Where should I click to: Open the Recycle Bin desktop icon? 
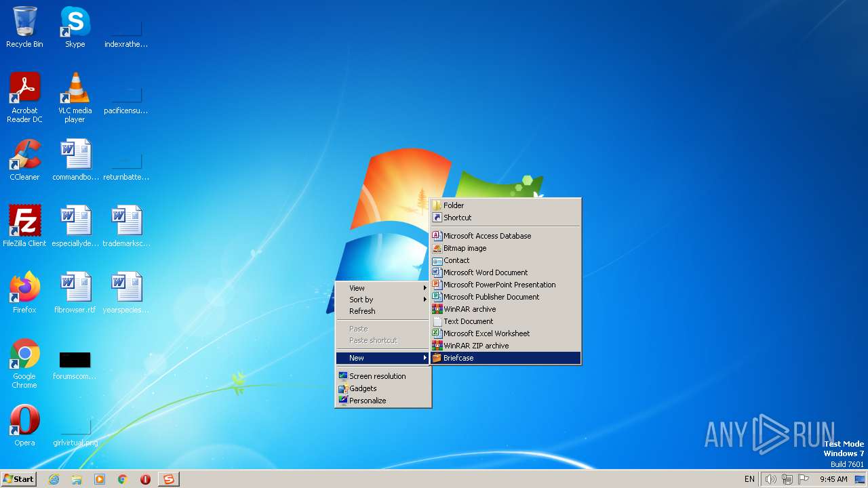(x=24, y=27)
